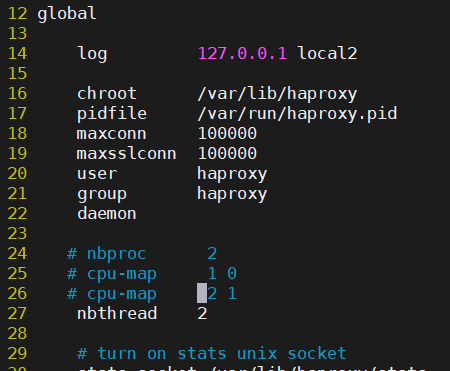Screen dimensions: 450x371
Task: Click cpu-map on line 25
Action: [122, 274]
